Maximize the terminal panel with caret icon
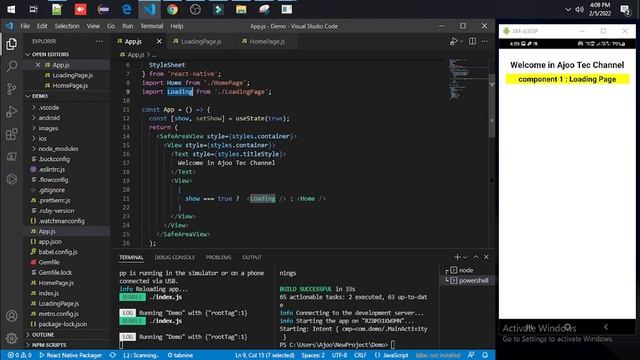This screenshot has width=640, height=360. coord(476,257)
